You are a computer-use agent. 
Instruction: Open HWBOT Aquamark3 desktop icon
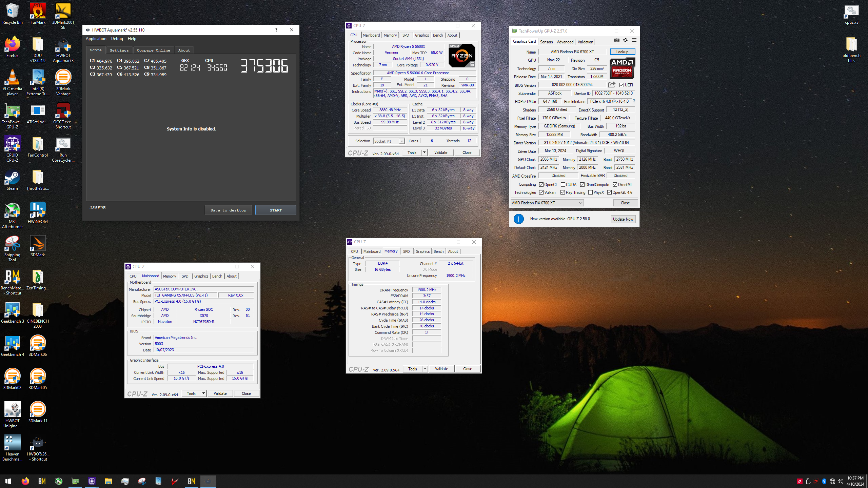click(x=63, y=50)
